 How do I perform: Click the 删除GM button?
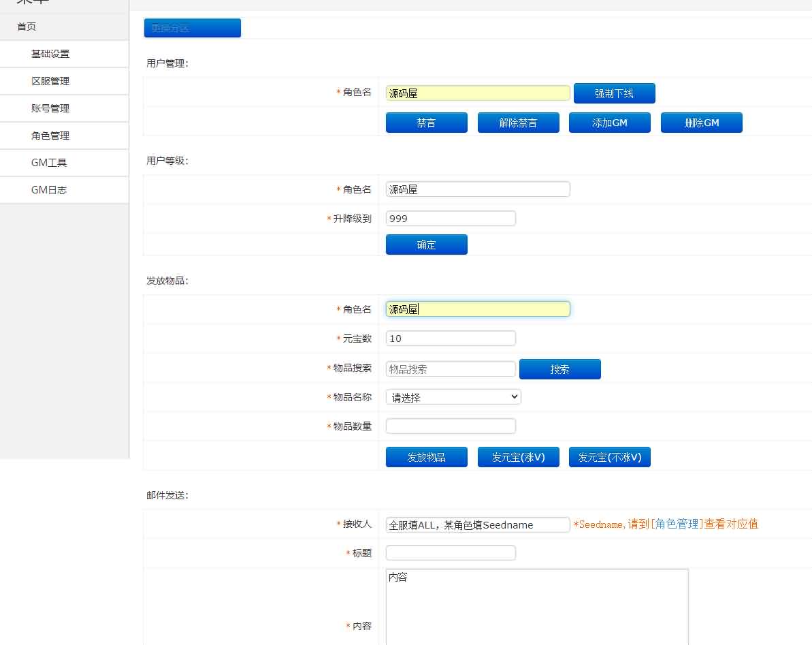701,122
